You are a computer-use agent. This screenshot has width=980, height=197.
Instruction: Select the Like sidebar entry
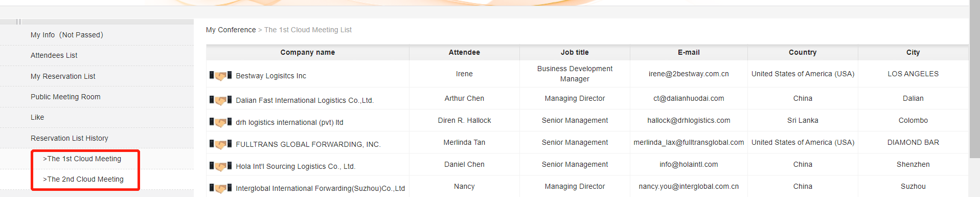click(x=37, y=117)
